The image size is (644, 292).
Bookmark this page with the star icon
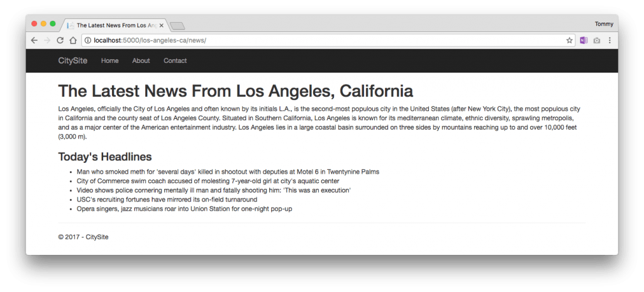[x=569, y=40]
